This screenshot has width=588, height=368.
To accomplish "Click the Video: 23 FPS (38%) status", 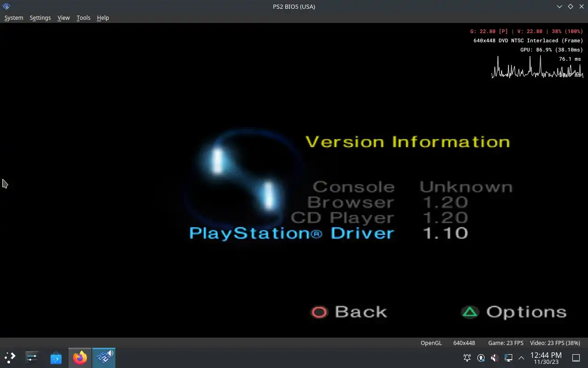I will (x=555, y=343).
